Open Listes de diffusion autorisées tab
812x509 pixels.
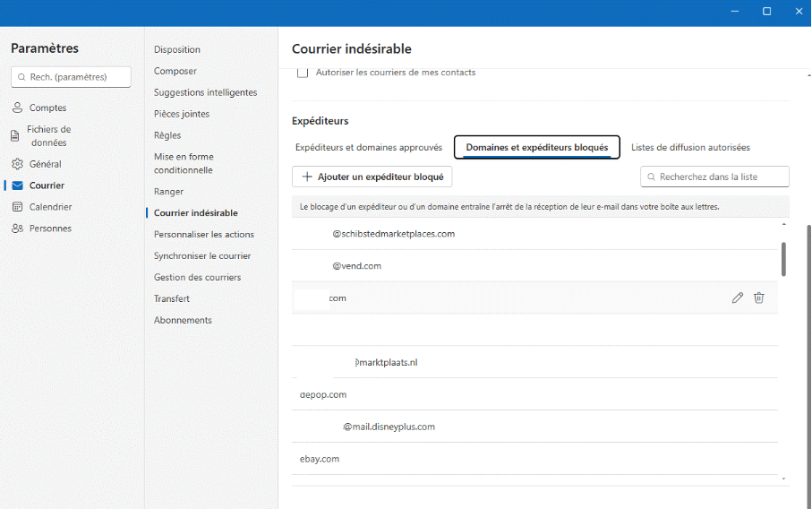point(690,147)
